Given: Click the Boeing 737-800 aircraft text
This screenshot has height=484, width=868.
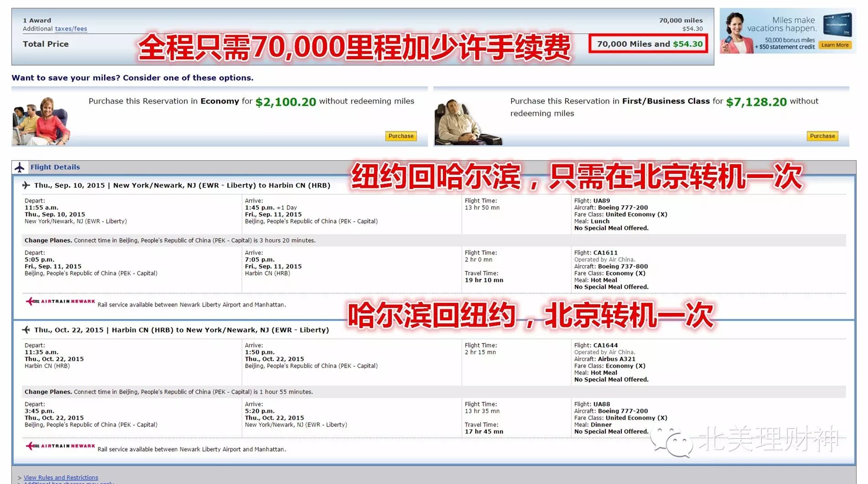Looking at the screenshot, I should point(623,266).
